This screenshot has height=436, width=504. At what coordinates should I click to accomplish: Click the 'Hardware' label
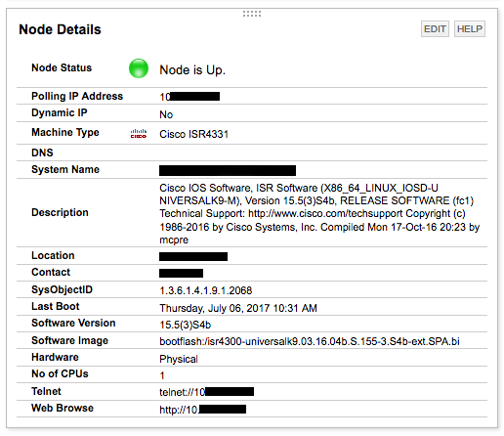(x=55, y=357)
